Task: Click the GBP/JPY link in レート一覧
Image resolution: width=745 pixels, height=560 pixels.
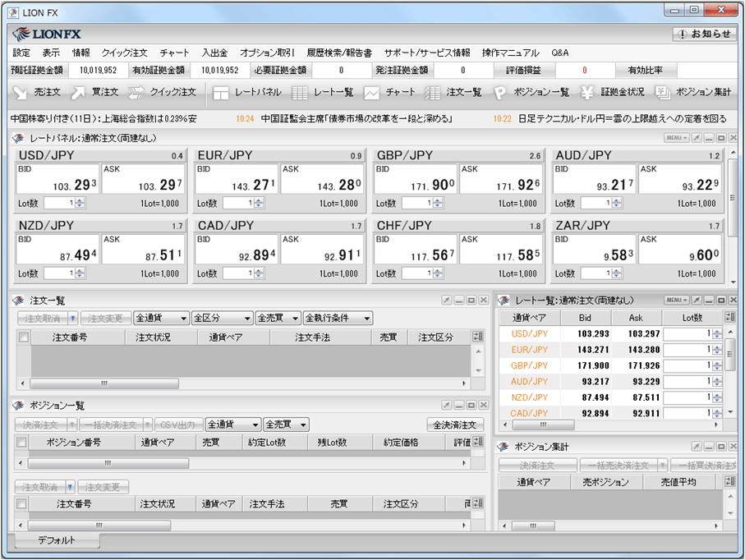Action: (530, 365)
